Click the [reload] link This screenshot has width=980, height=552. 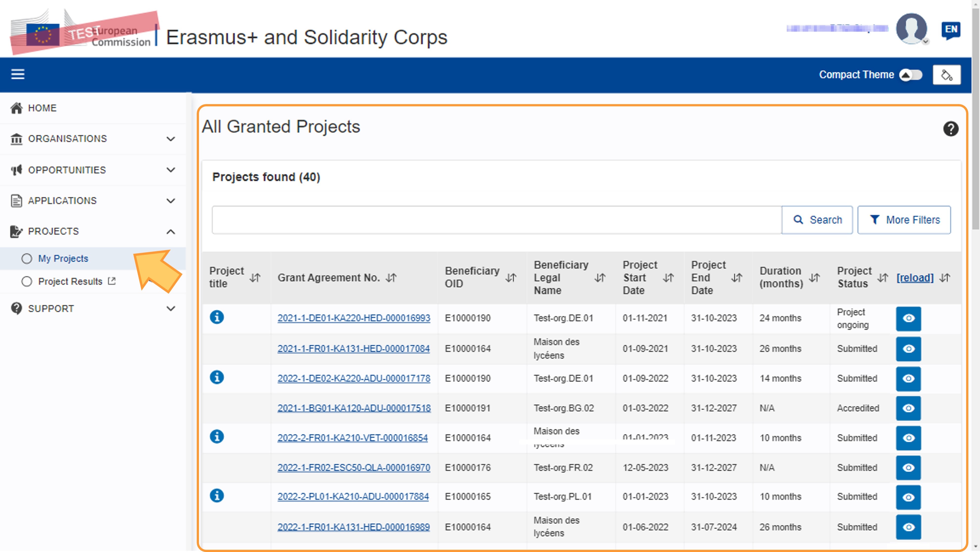pyautogui.click(x=915, y=277)
